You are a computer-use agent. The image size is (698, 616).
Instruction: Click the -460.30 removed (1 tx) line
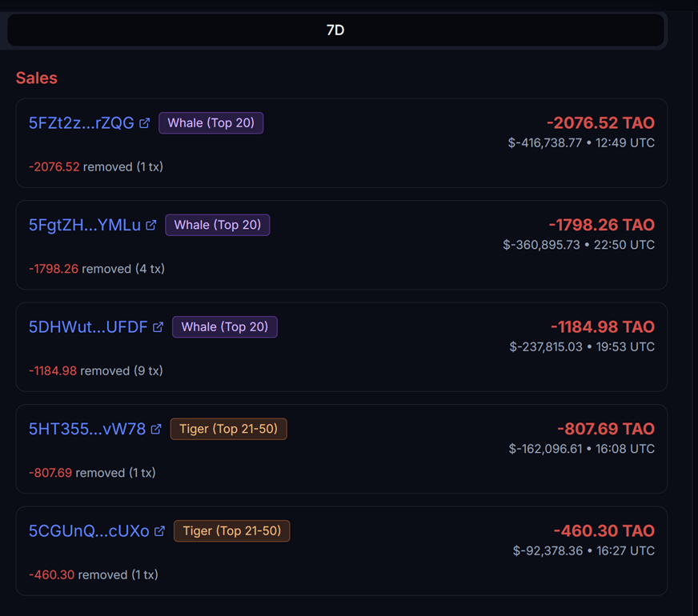[94, 574]
